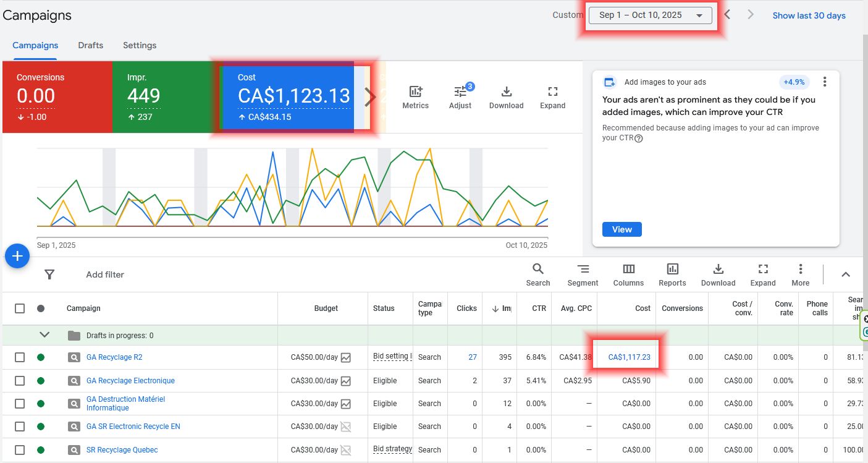Open the Sep 1 – Oct 10, 2025 date dropdown

click(x=650, y=15)
